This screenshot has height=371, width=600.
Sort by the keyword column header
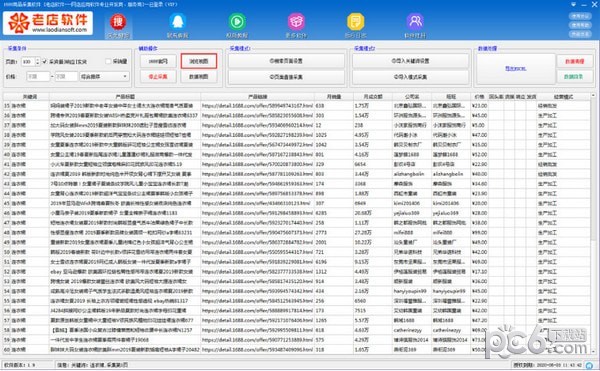coord(30,97)
